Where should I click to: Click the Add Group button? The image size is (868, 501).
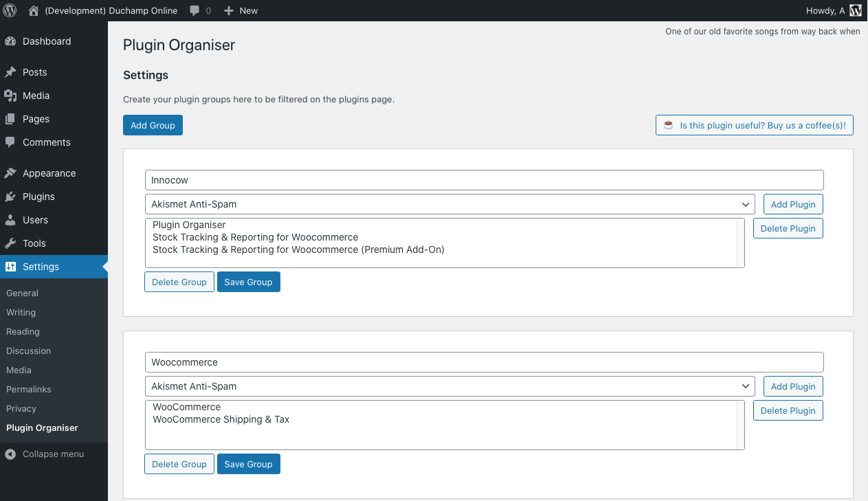(x=153, y=125)
